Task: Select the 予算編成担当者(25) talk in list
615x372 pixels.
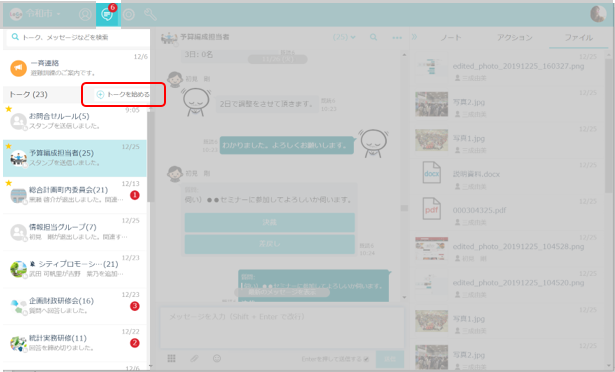Action: 75,158
